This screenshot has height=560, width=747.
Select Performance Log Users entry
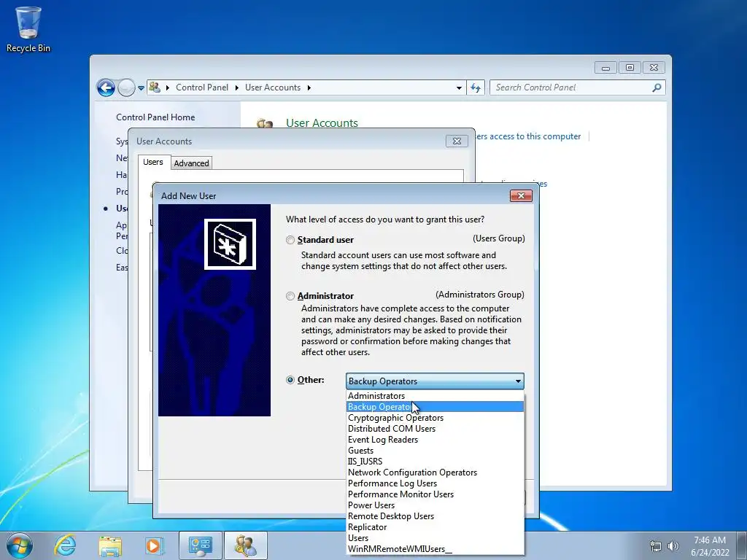click(435, 483)
